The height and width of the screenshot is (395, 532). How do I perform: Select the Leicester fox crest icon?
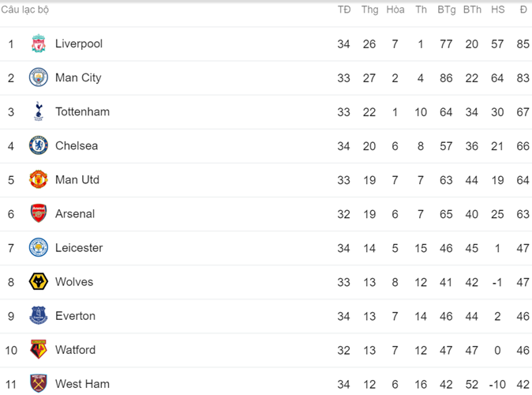point(38,247)
